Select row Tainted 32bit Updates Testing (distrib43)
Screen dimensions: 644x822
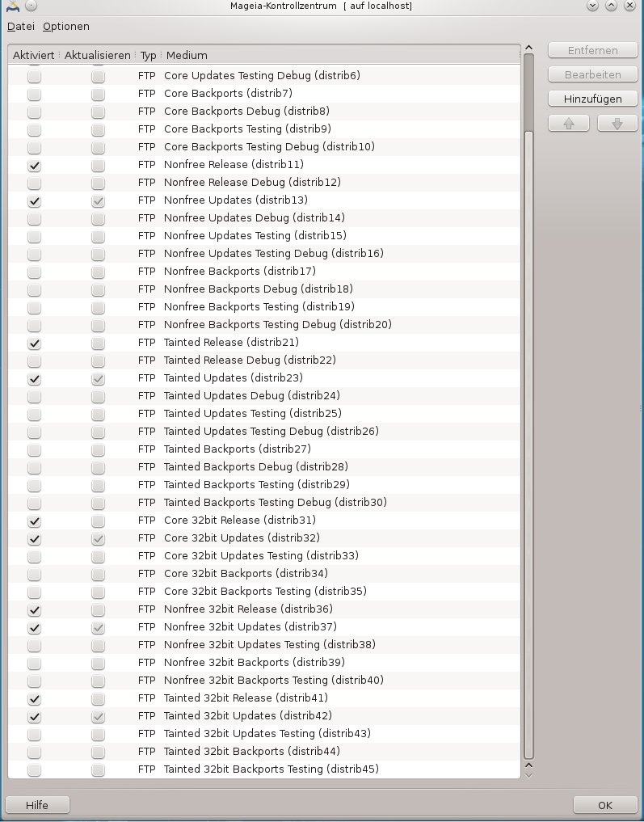pos(264,733)
